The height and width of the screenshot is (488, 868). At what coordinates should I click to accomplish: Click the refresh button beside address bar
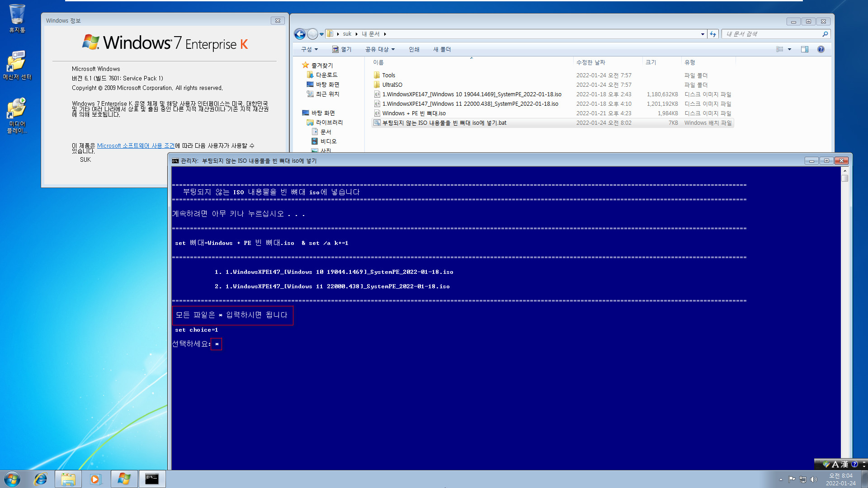(713, 34)
